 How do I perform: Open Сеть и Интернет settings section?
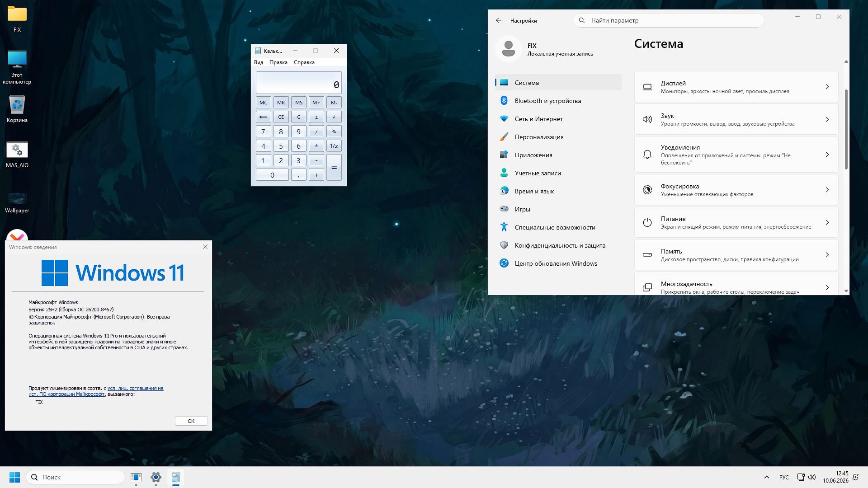(558, 119)
